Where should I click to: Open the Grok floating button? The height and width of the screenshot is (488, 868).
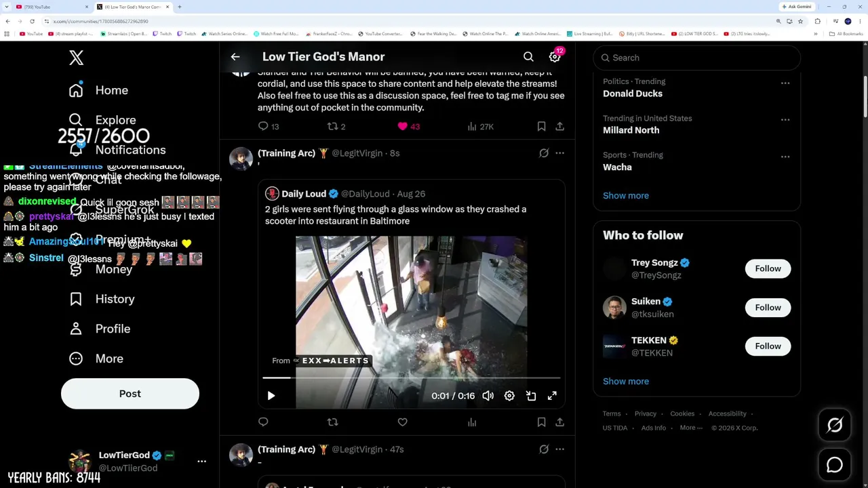tap(835, 425)
